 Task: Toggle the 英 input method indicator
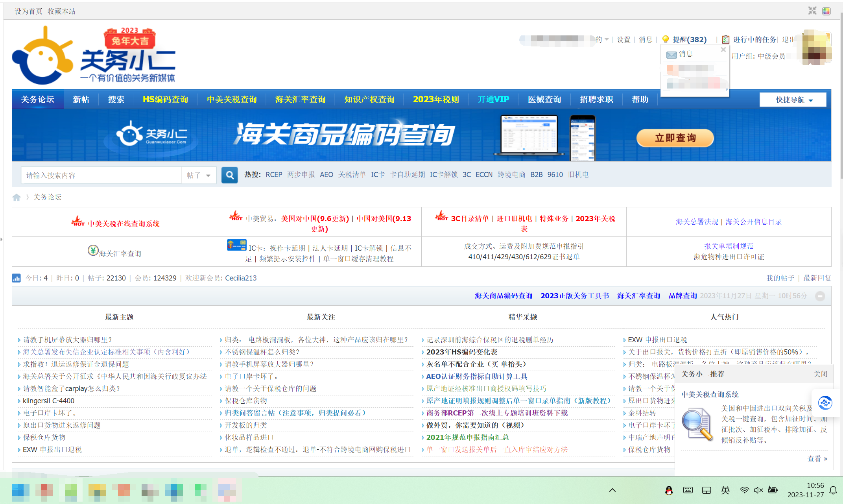coord(725,490)
